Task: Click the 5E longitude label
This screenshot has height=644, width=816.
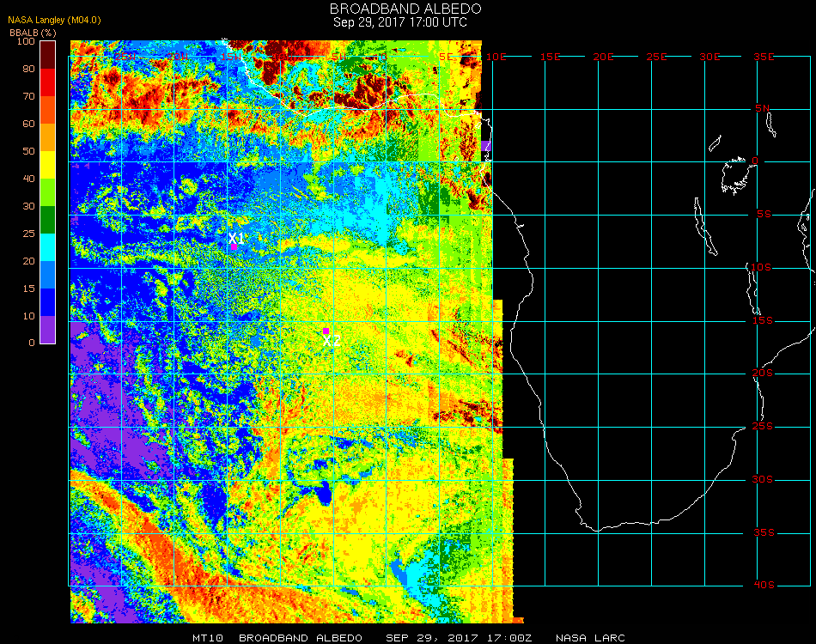Action: pyautogui.click(x=446, y=57)
